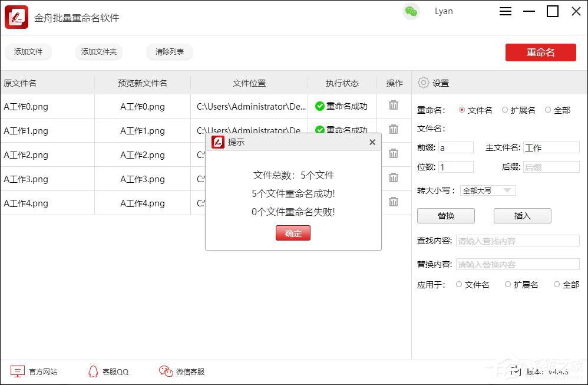Select the 扩展名 radio option for 重命名
The image size is (588, 385).
coord(505,110)
